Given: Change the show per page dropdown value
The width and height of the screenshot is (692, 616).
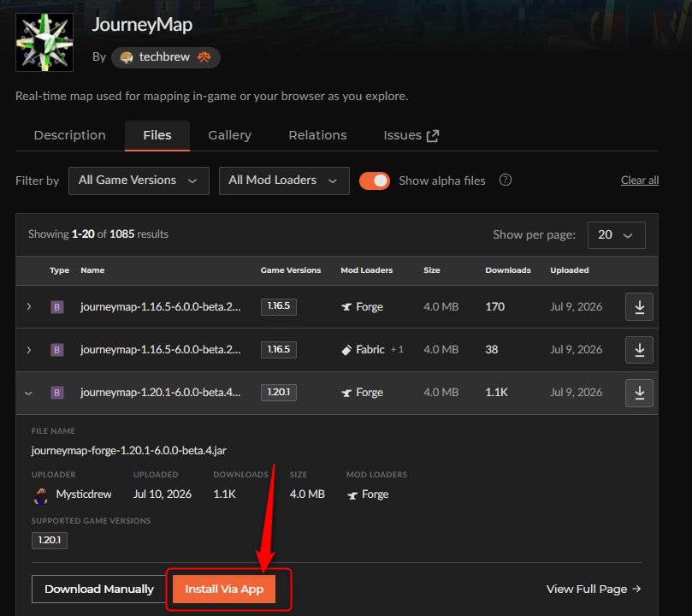Looking at the screenshot, I should (616, 234).
